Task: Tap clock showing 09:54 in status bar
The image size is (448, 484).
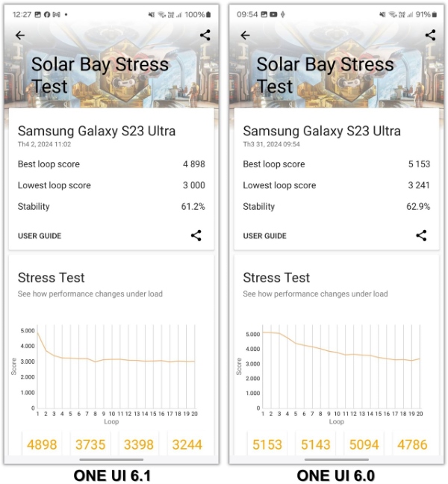Action: [247, 14]
